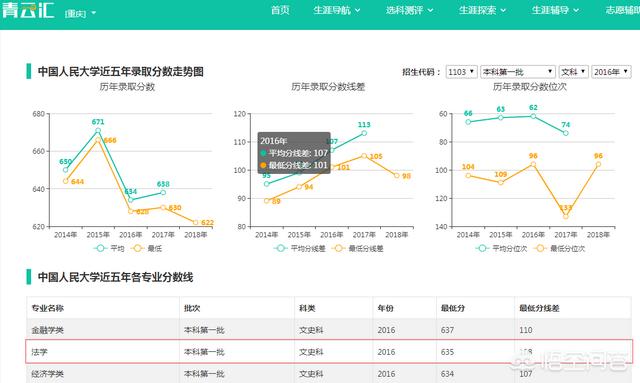Toggle the 平均 legend marker in scores chart
This screenshot has height=383, width=640.
pos(100,248)
